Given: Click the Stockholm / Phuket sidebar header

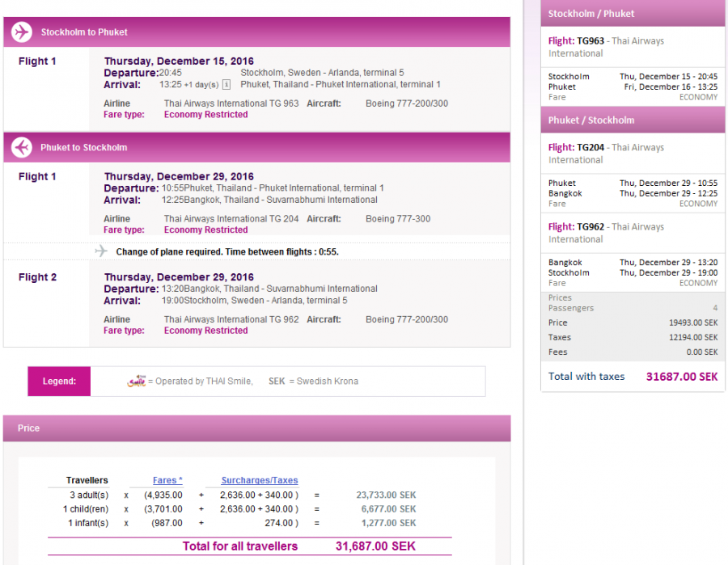Looking at the screenshot, I should coord(633,14).
